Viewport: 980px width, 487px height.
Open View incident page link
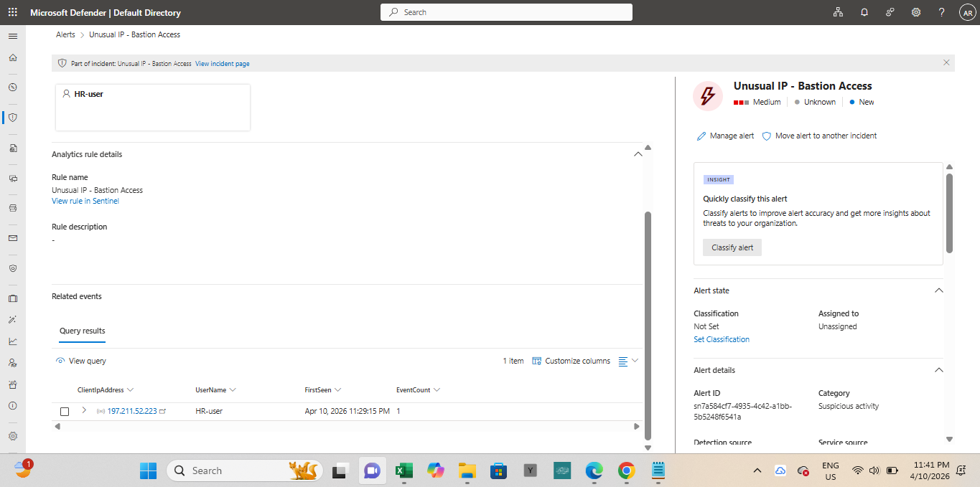pyautogui.click(x=223, y=64)
